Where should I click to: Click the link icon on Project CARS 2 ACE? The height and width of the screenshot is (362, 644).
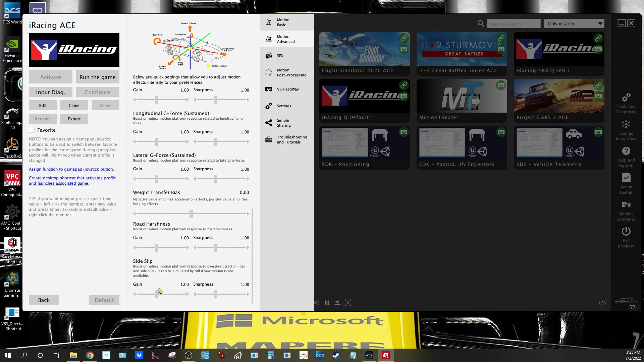tap(598, 85)
